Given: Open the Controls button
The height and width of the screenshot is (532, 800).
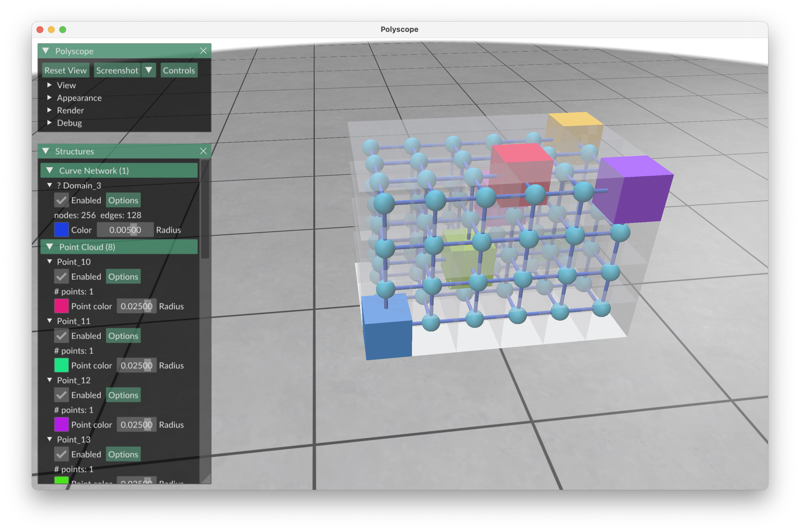Looking at the screenshot, I should click(x=179, y=70).
